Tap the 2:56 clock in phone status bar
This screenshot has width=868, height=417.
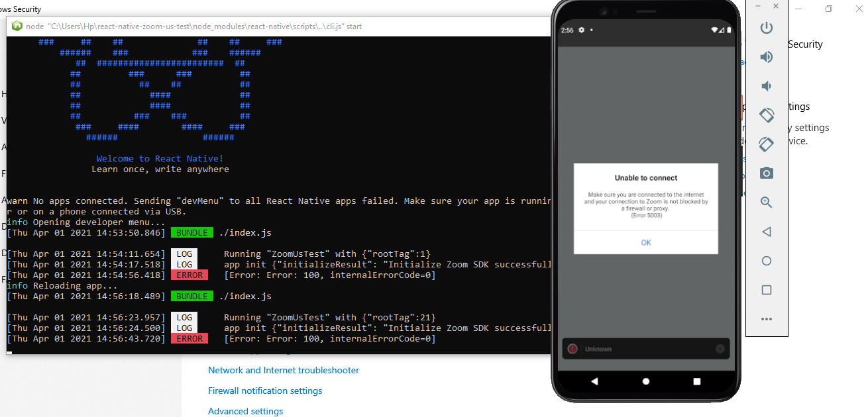tap(567, 30)
